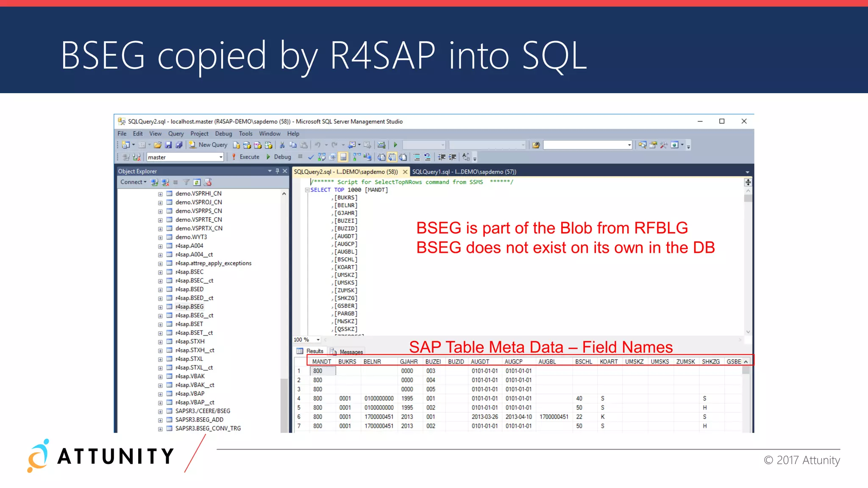Image resolution: width=868 pixels, height=488 pixels.
Task: Open the Find combo box dropdown
Action: (x=629, y=145)
